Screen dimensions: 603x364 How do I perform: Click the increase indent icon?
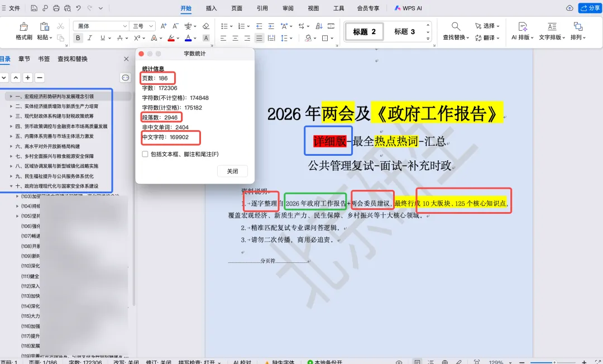pos(271,26)
